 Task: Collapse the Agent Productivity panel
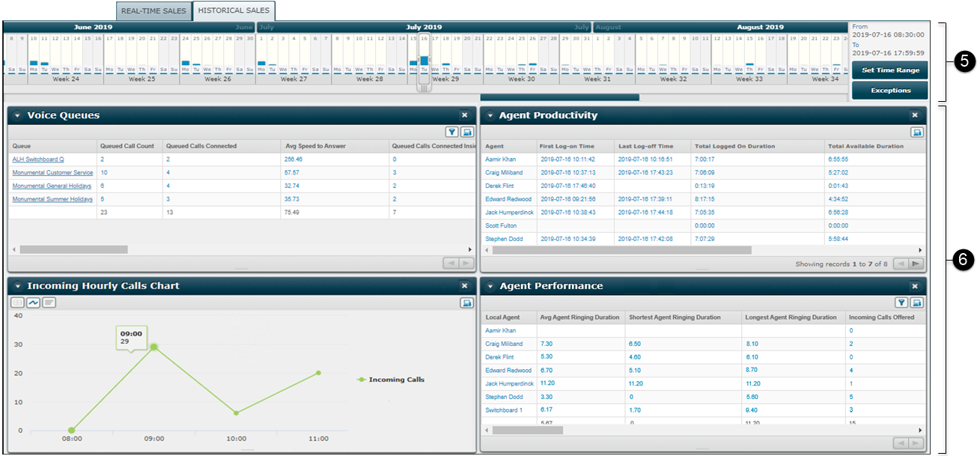[x=489, y=116]
